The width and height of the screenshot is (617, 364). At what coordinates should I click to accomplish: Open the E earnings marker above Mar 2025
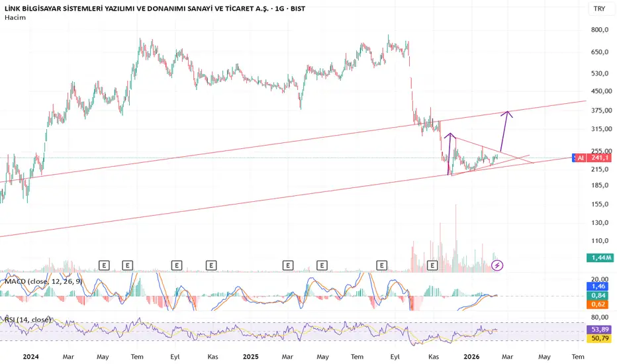click(288, 265)
